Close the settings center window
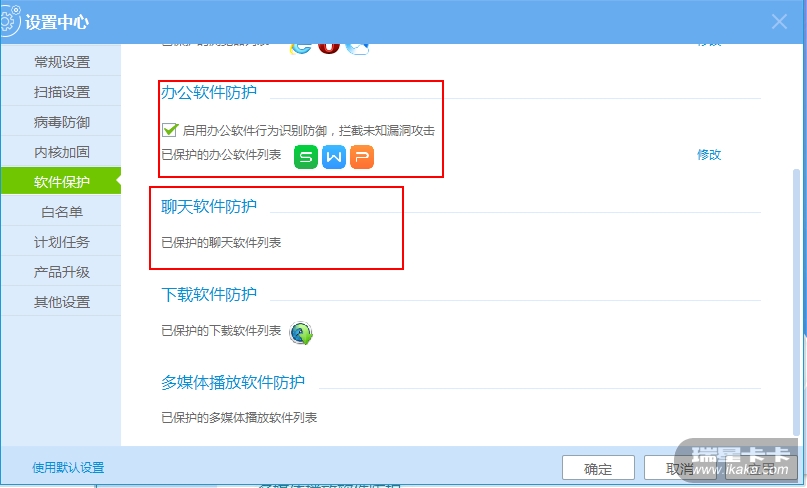 pyautogui.click(x=779, y=22)
